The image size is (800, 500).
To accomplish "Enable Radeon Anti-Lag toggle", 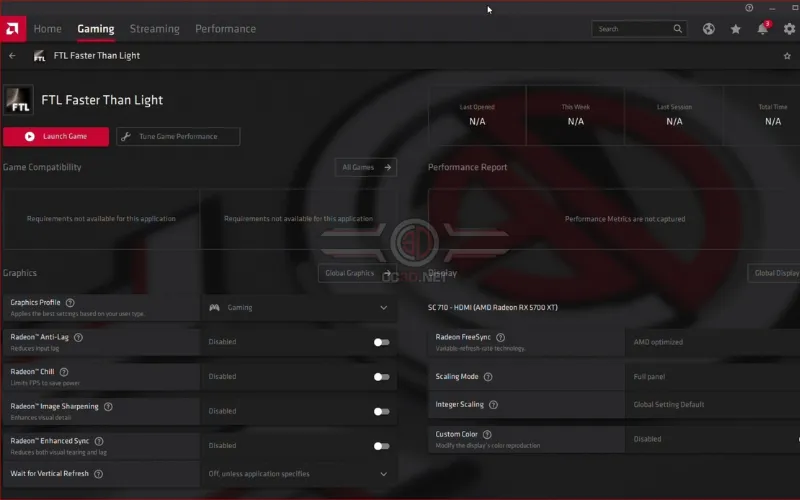I will coord(381,342).
